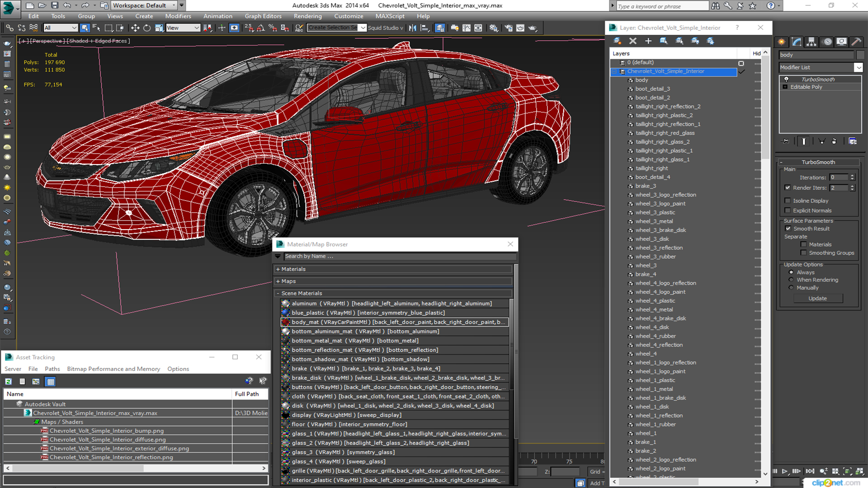The image size is (868, 488).
Task: Click the object color swatch beside body
Action: pos(860,55)
